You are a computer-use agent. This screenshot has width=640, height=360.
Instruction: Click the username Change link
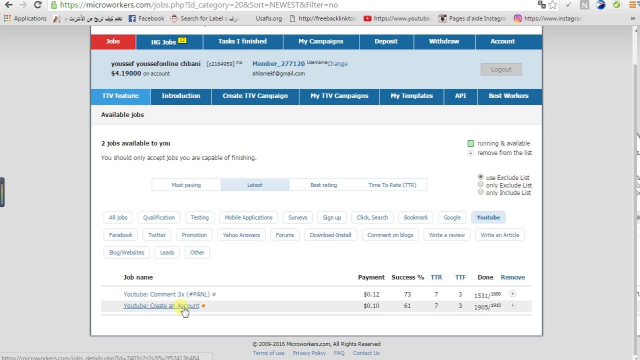(x=338, y=64)
